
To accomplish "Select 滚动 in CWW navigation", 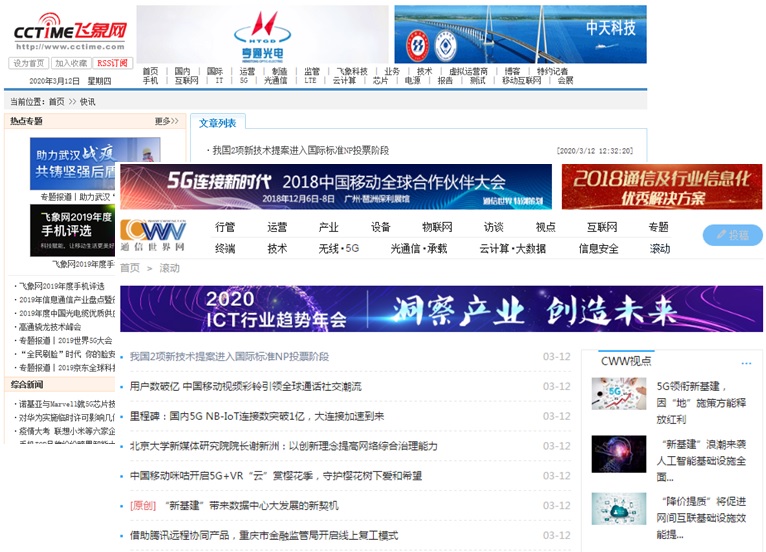I will coord(660,249).
